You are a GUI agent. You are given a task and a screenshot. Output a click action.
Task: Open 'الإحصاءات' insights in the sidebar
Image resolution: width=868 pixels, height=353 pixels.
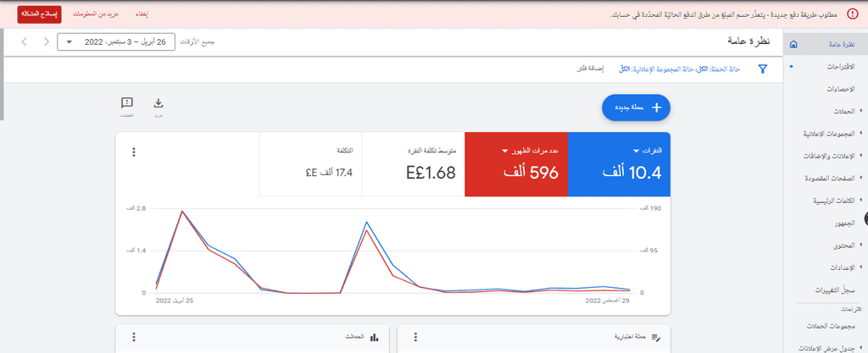point(840,89)
